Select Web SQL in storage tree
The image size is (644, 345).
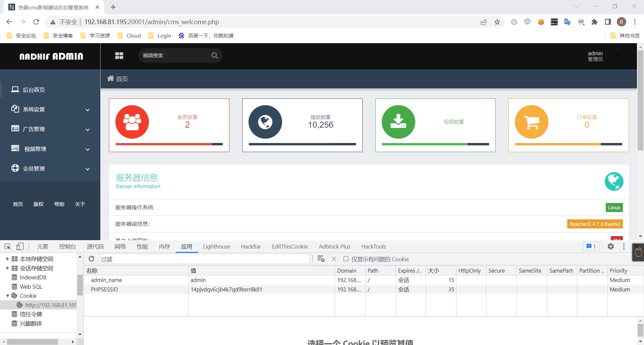click(31, 287)
